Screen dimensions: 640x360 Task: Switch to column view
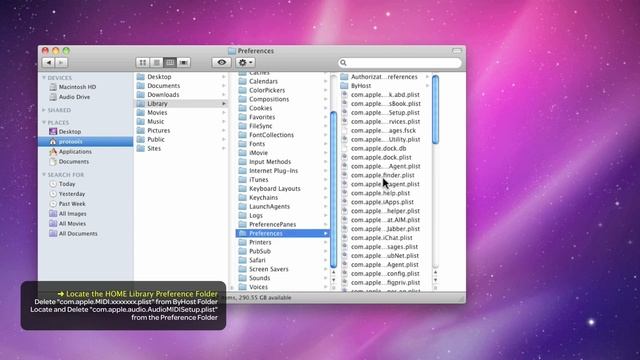click(x=170, y=62)
